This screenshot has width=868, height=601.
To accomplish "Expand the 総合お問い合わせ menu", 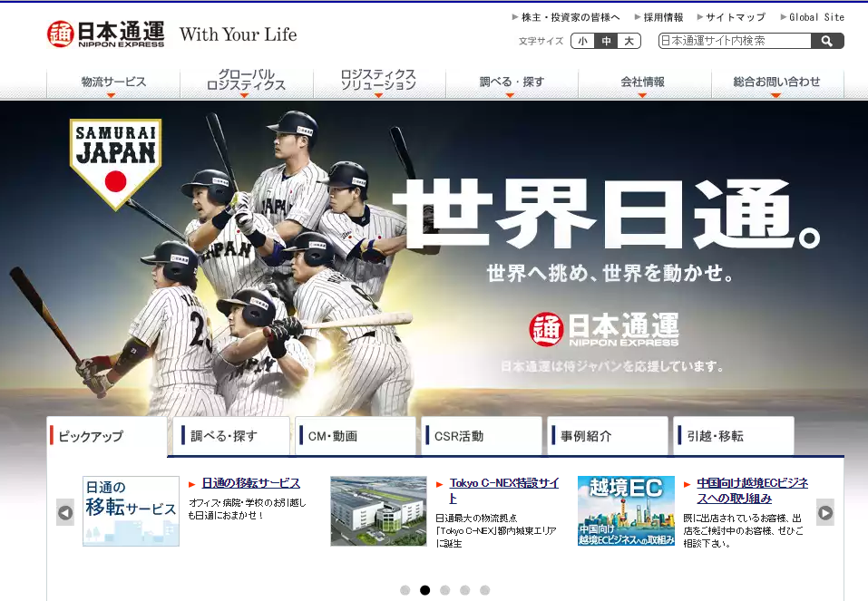I will [777, 83].
